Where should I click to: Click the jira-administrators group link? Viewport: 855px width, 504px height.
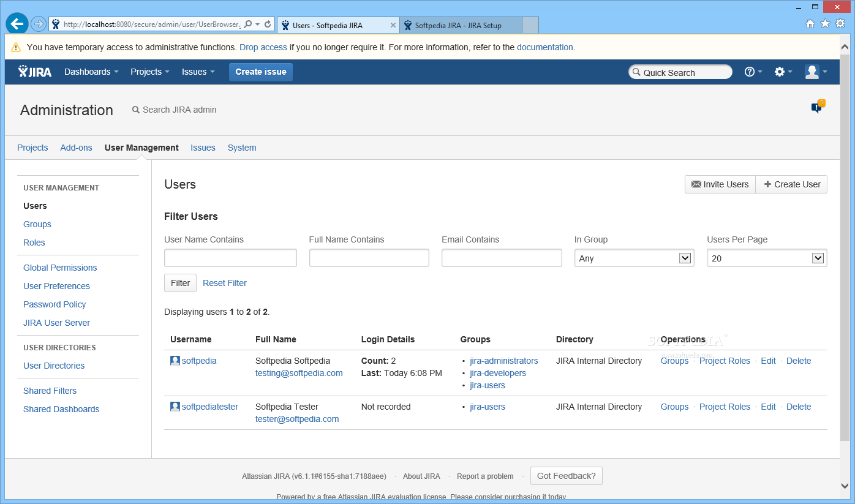[504, 361]
